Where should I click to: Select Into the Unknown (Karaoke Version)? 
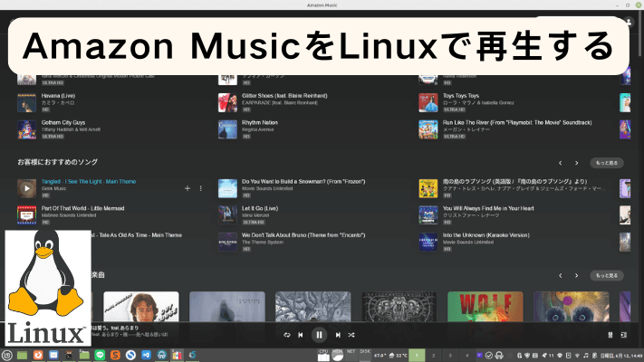pyautogui.click(x=485, y=235)
